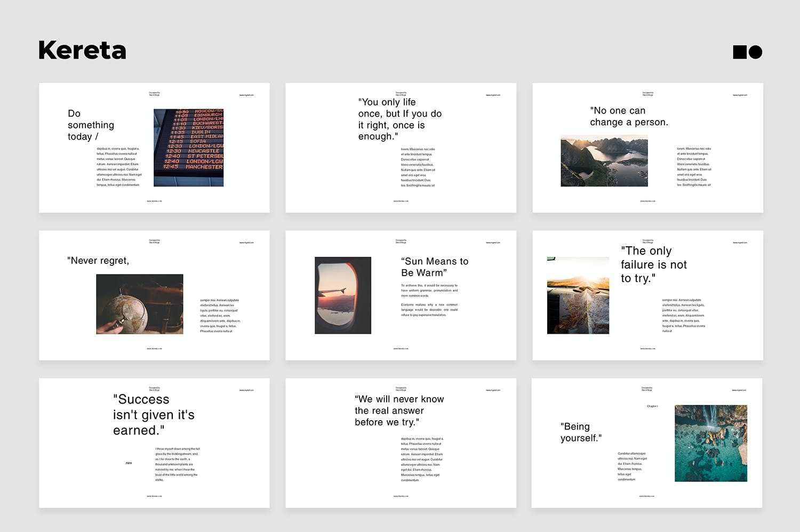Click the black square logo icon
Image resolution: width=800 pixels, height=532 pixels.
click(x=740, y=52)
